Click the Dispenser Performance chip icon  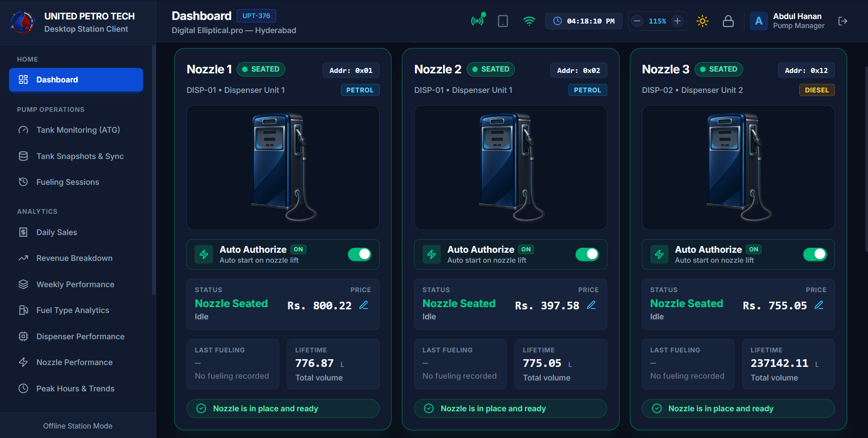(x=23, y=337)
